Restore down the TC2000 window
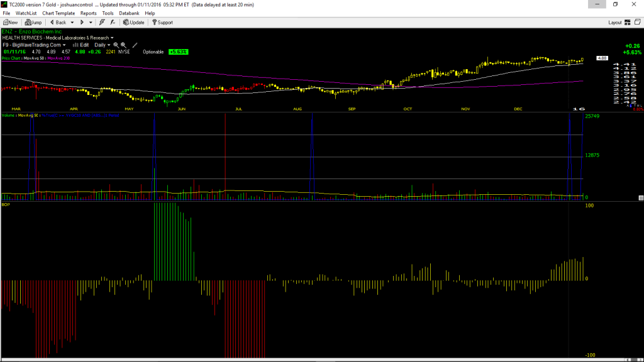This screenshot has width=644, height=362. tap(615, 4)
